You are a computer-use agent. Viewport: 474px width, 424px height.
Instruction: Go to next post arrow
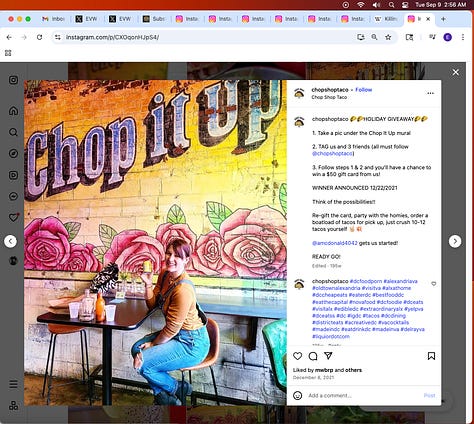[455, 241]
